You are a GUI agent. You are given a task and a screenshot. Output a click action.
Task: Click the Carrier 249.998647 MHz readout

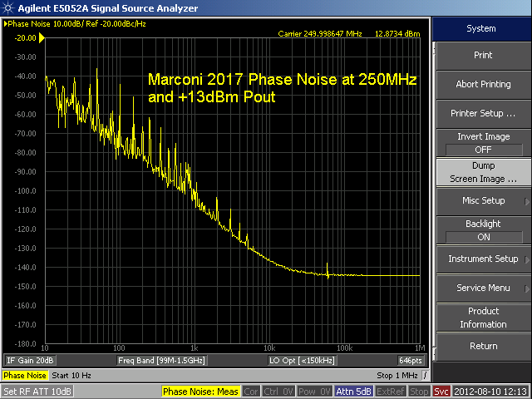point(320,34)
